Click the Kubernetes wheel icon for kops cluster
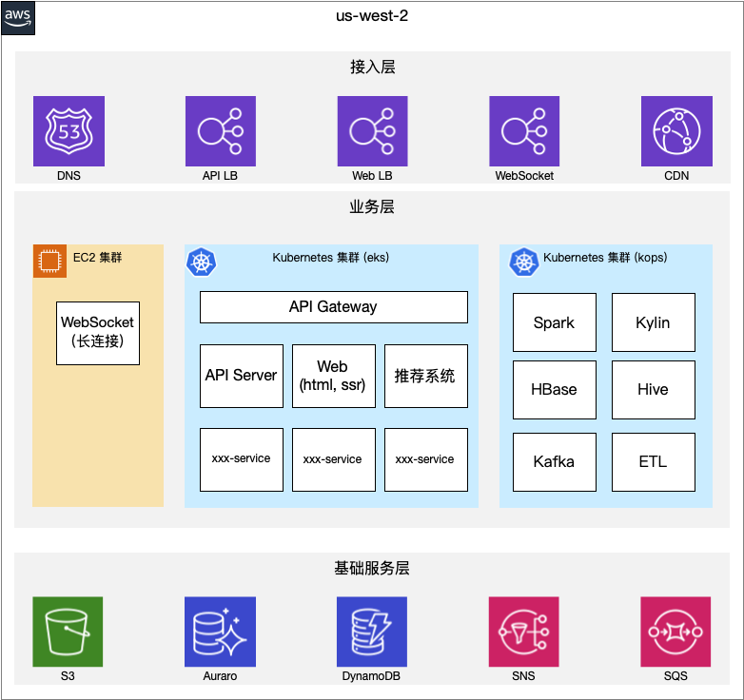 coord(524,262)
